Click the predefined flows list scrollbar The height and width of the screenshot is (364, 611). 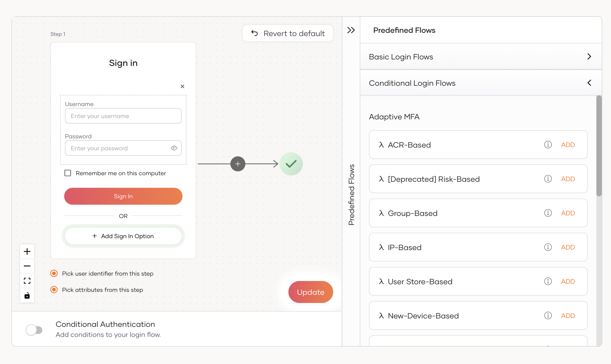click(x=599, y=146)
